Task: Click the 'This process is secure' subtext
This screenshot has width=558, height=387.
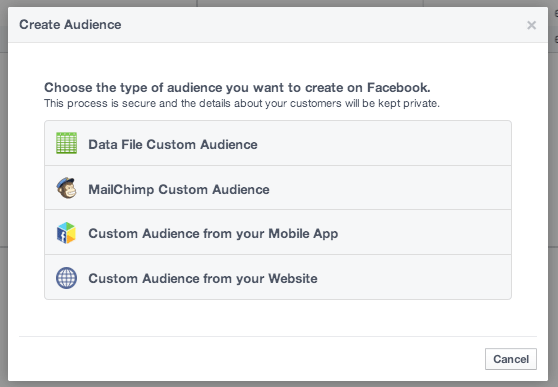Action: tap(242, 104)
